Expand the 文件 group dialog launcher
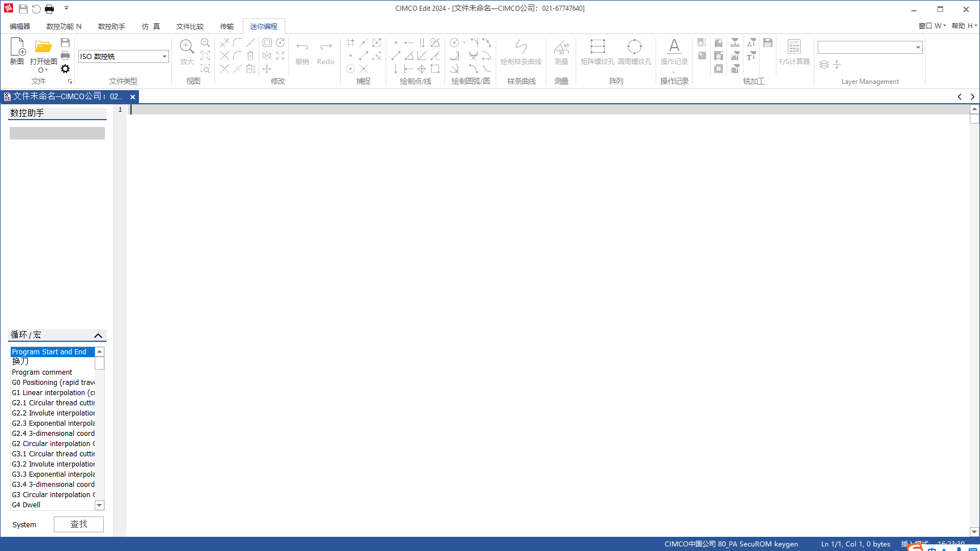 point(70,82)
